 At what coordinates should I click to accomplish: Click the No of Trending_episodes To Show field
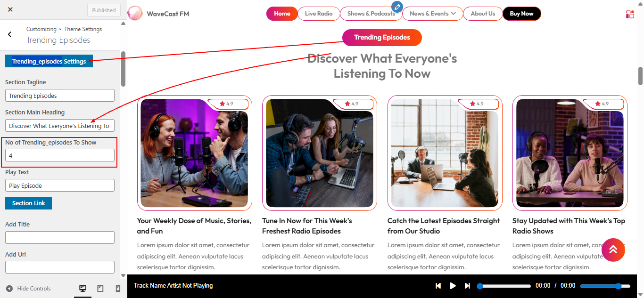point(60,155)
